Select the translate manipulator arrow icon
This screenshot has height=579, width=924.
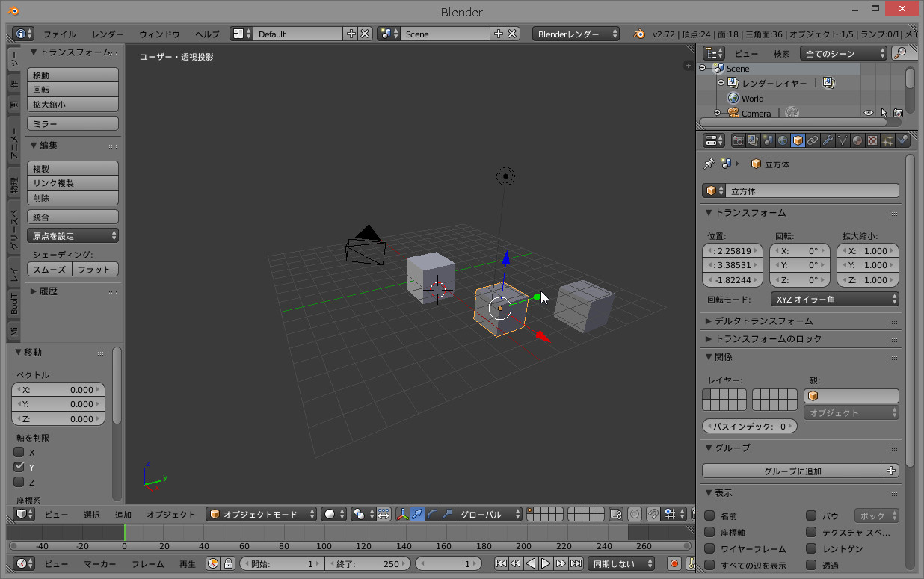(418, 514)
